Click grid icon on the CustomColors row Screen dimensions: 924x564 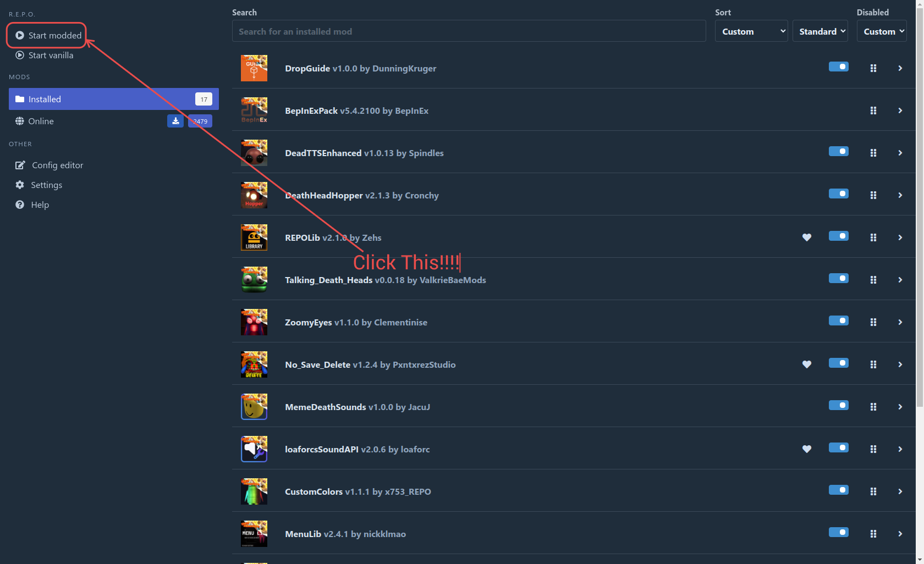pyautogui.click(x=873, y=491)
